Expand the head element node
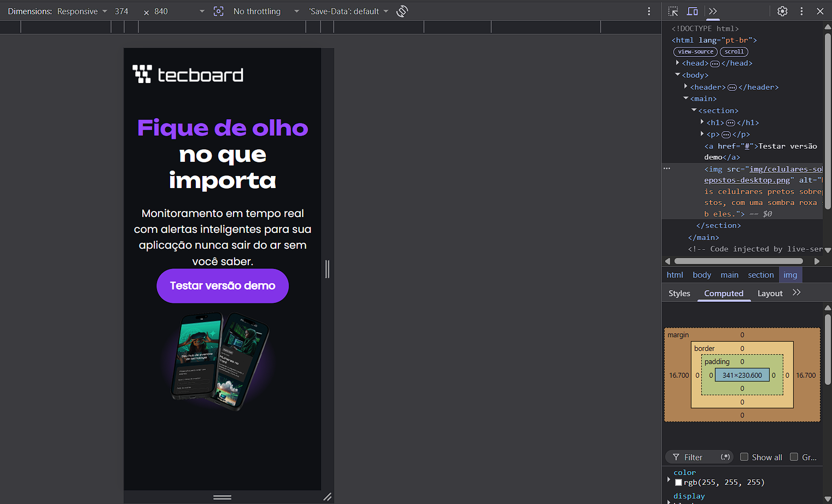The width and height of the screenshot is (832, 504). (x=677, y=63)
